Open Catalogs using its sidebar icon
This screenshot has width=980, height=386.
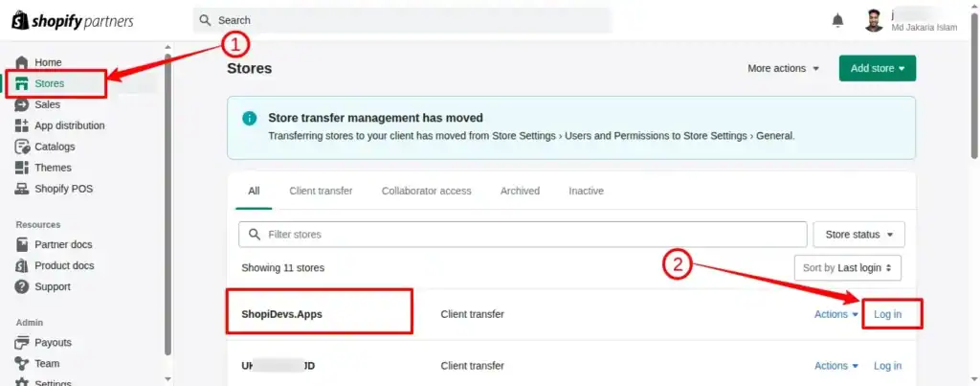coord(22,147)
